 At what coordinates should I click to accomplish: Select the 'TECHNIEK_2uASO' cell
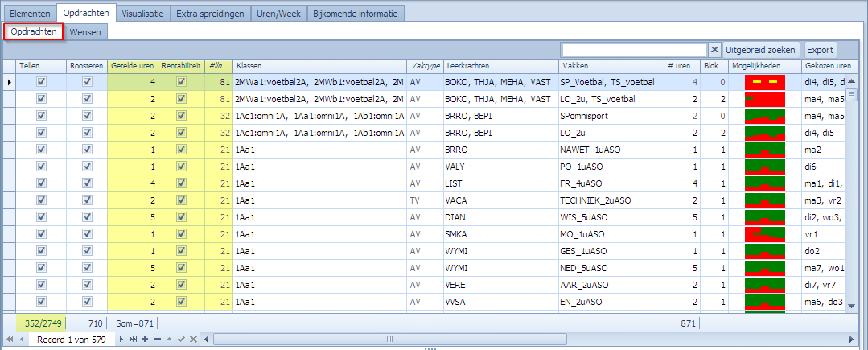pyautogui.click(x=610, y=200)
